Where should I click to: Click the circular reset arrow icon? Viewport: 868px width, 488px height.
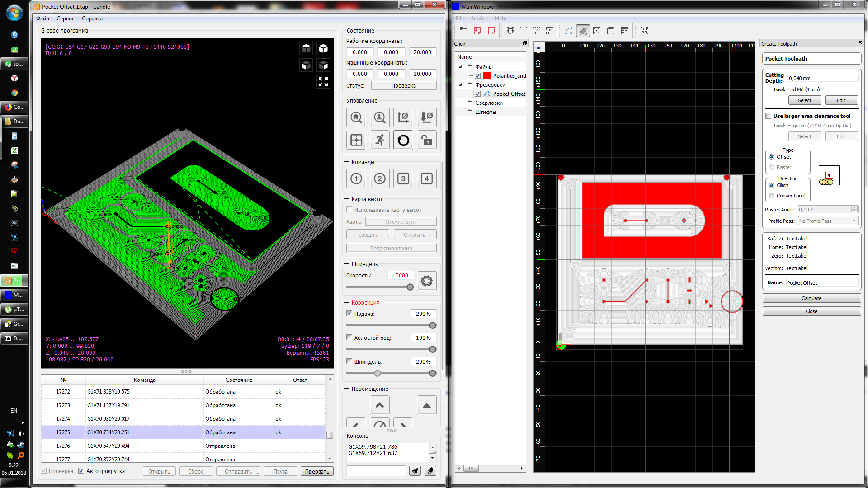click(403, 141)
